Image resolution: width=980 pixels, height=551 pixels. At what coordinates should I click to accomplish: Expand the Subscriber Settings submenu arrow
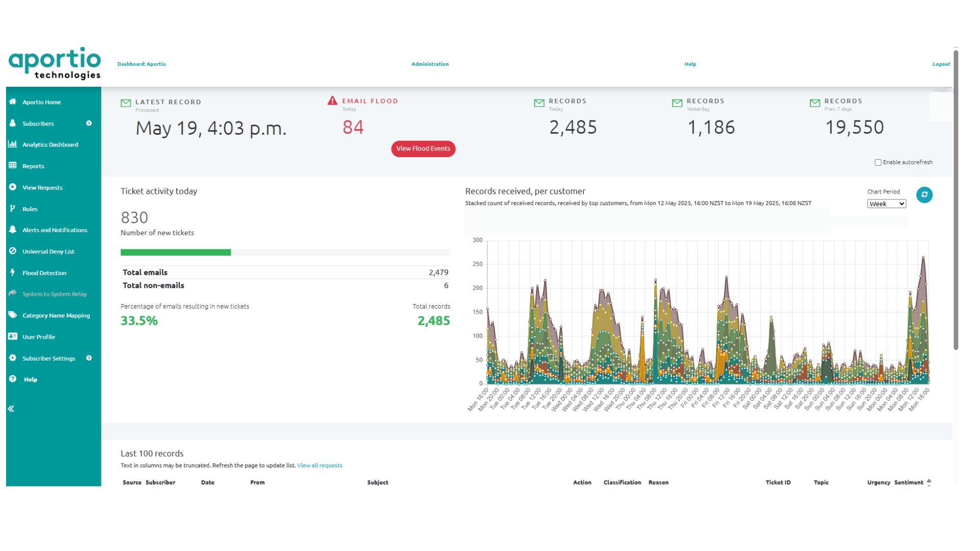(x=89, y=358)
